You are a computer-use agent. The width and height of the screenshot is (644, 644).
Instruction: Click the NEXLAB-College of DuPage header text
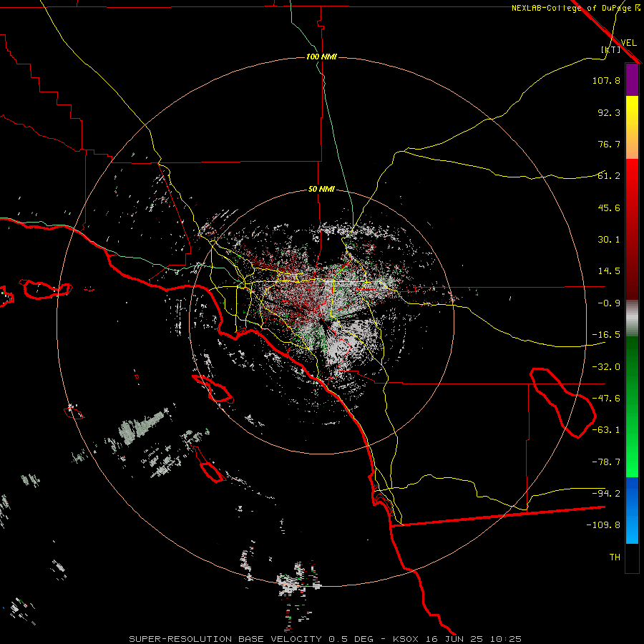[x=575, y=8]
